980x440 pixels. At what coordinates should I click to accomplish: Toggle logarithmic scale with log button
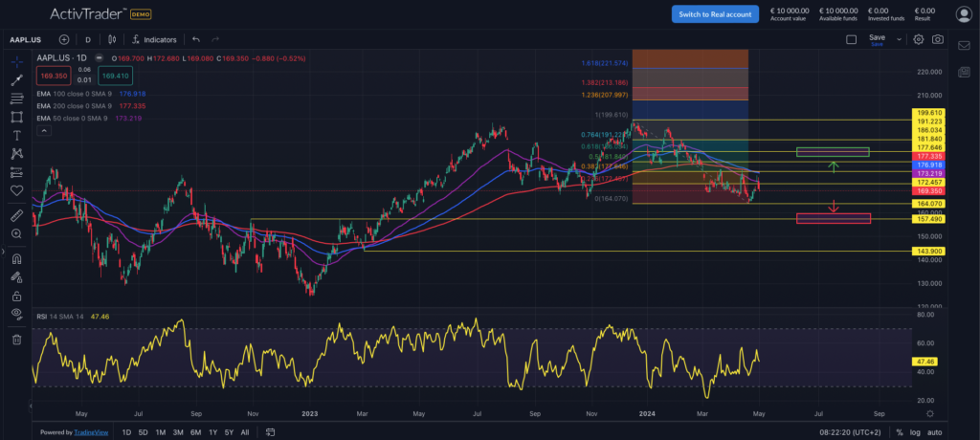pyautogui.click(x=916, y=432)
